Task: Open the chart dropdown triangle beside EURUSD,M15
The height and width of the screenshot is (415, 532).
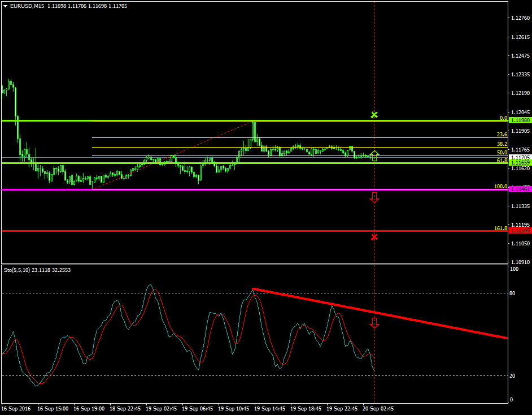Action: tap(5, 6)
